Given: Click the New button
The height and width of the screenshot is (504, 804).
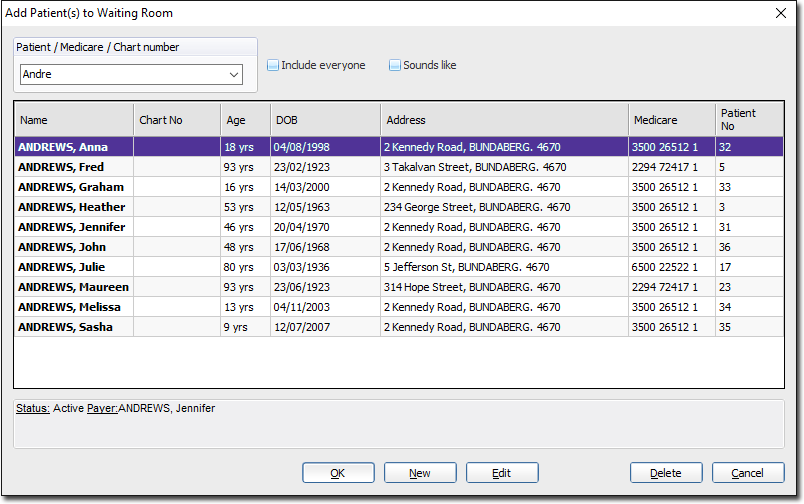Looking at the screenshot, I should click(420, 473).
